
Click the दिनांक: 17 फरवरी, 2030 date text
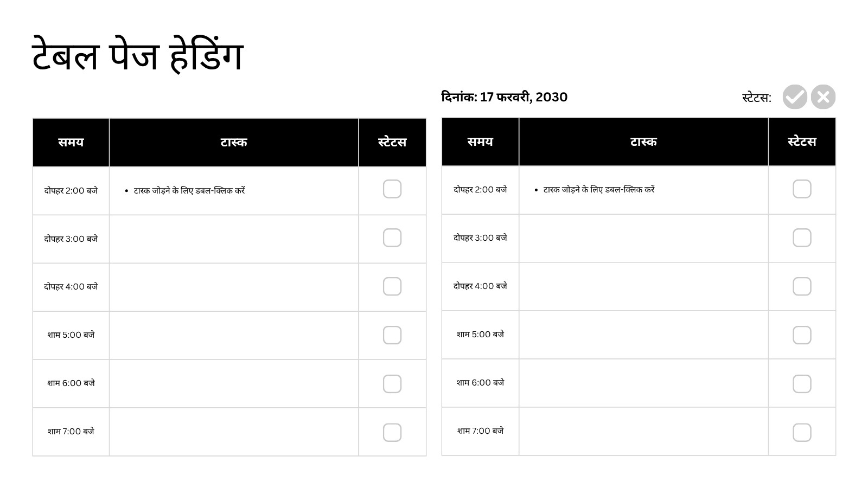coord(505,97)
